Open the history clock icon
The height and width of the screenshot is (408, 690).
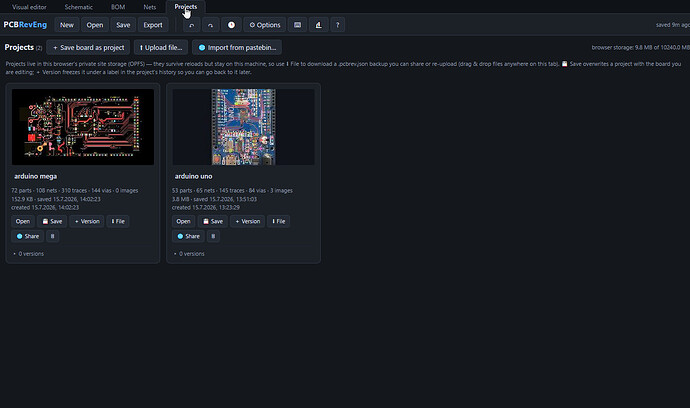click(x=231, y=25)
